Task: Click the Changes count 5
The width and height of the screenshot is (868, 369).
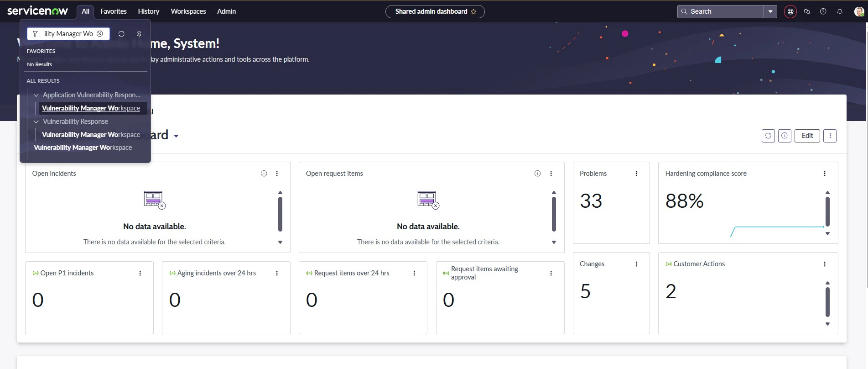Action: tap(586, 291)
